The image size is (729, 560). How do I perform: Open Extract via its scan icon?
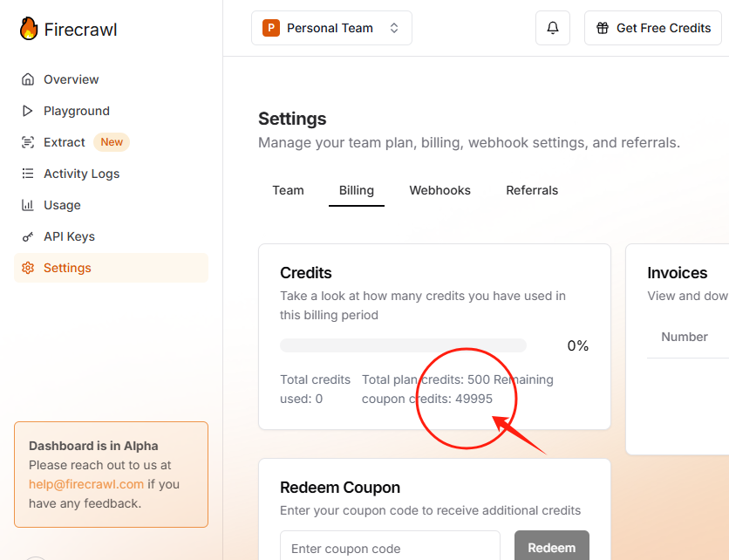(x=28, y=142)
